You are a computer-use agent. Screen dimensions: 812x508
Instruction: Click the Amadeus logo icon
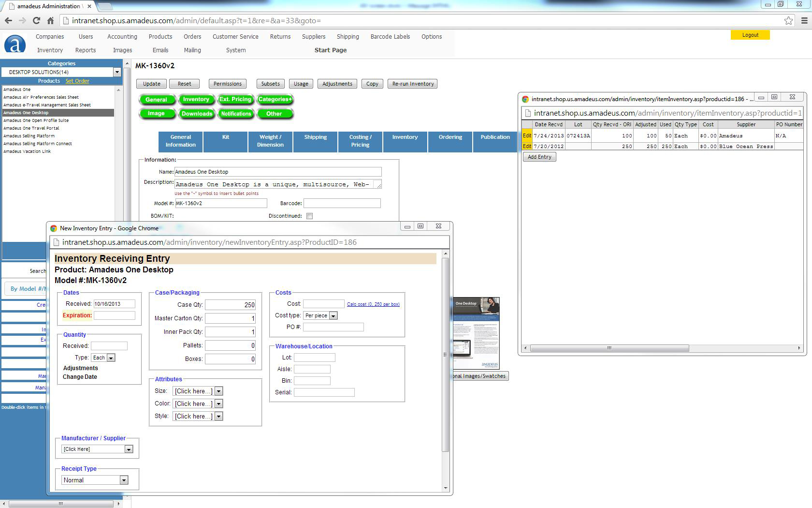[x=15, y=44]
